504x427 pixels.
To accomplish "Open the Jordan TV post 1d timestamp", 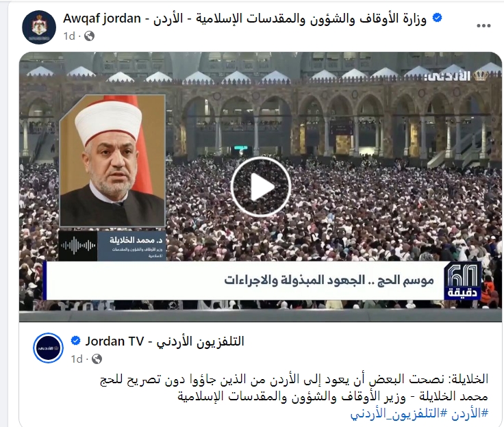I will [x=77, y=359].
